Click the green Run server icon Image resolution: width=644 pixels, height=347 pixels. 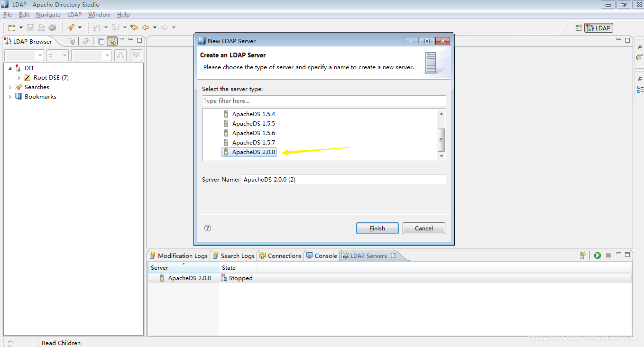coord(598,256)
